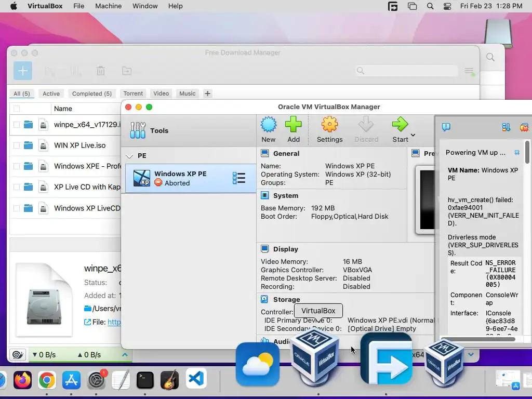Collapse the PE group chevron
The image size is (532, 399).
(x=129, y=156)
